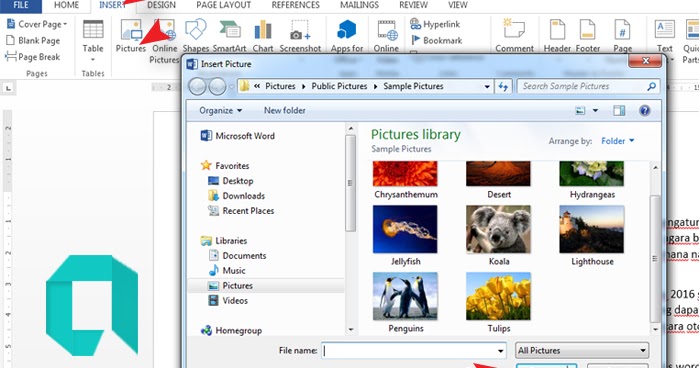Screen dimensions: 700x368
Task: Expand the address bar path dropdown
Action: tap(487, 87)
